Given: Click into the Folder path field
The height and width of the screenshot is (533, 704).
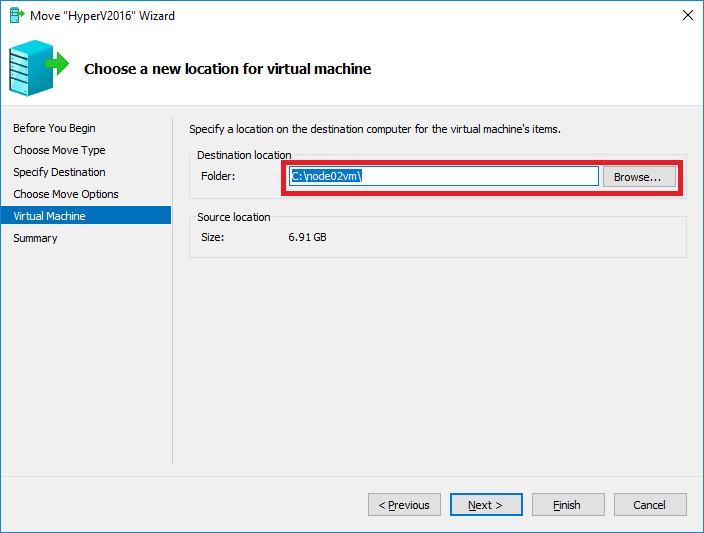Looking at the screenshot, I should [444, 176].
